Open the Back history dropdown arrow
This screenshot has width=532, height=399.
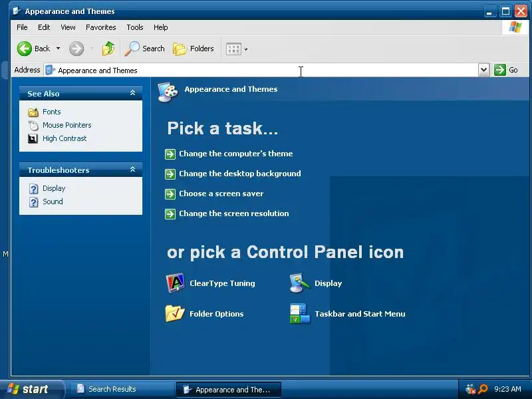click(59, 49)
